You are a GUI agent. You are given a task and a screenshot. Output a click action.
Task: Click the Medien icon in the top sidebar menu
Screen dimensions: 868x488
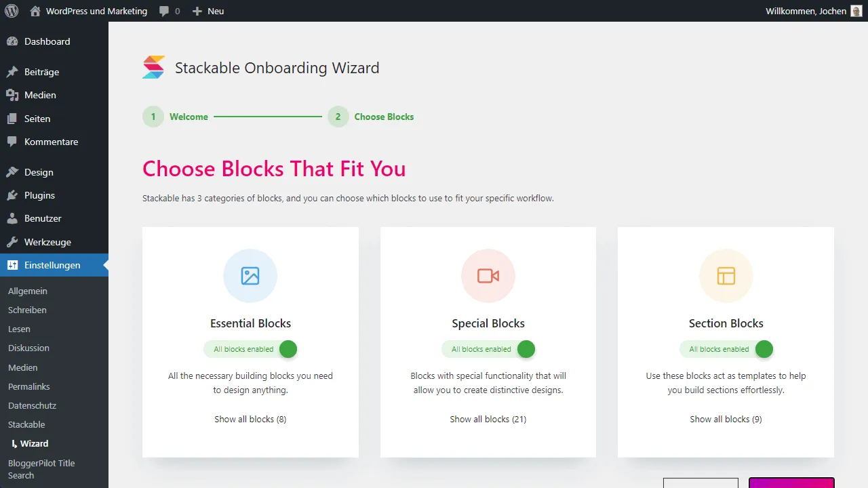pos(12,95)
